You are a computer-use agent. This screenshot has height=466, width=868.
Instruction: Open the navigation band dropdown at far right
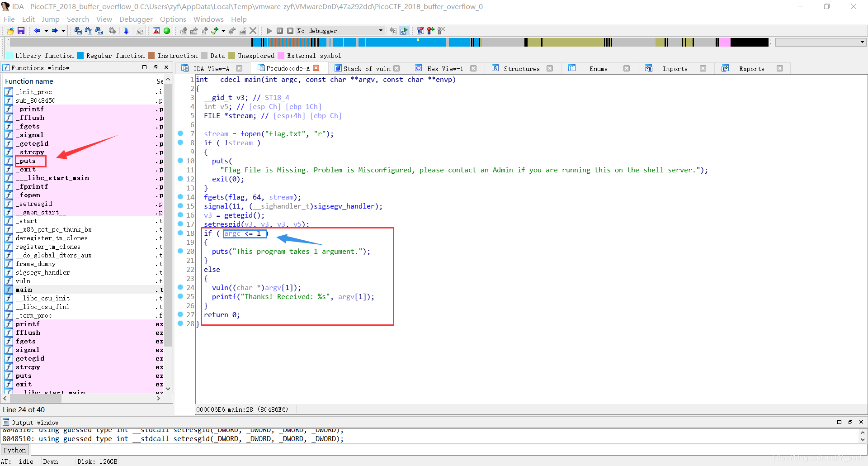tap(862, 42)
